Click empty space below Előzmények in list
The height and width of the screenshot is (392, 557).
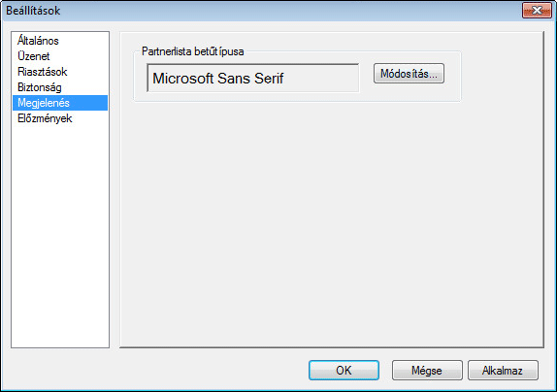[x=60, y=235]
